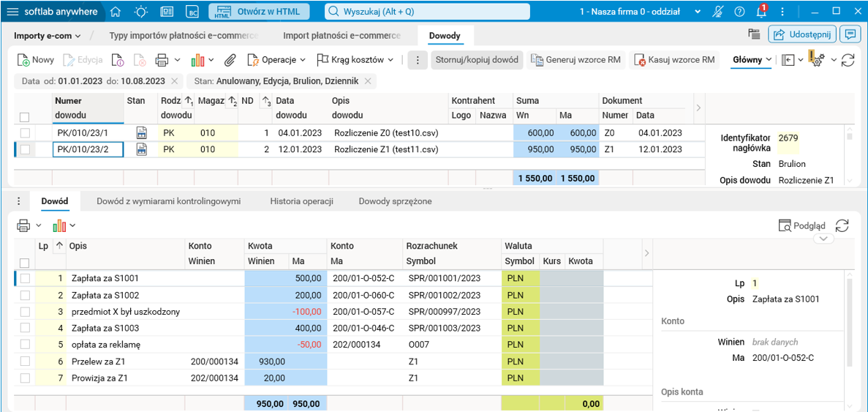This screenshot has height=412, width=868.
Task: Go to the home screen icon
Action: [116, 12]
